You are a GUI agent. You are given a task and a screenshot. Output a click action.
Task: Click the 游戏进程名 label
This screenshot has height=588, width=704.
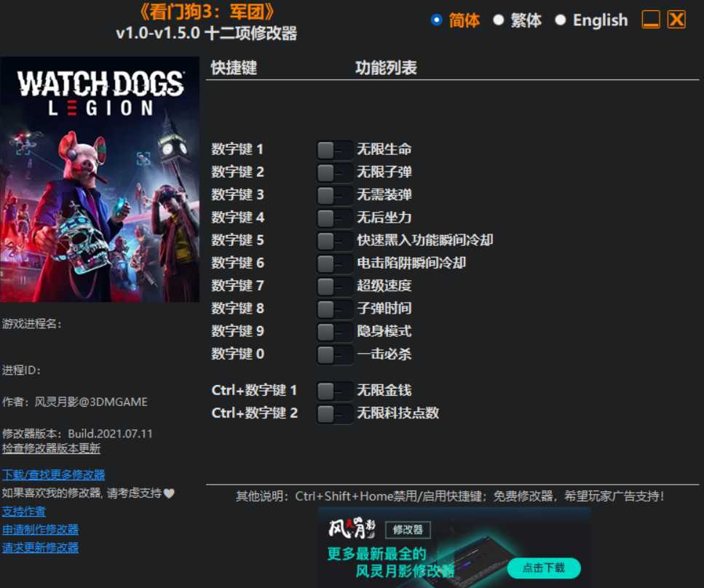pos(31,324)
